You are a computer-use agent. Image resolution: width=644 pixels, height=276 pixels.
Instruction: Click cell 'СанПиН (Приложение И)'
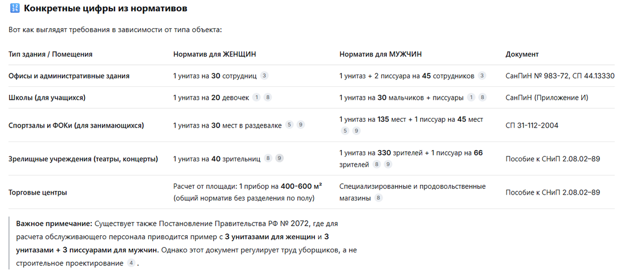547,98
